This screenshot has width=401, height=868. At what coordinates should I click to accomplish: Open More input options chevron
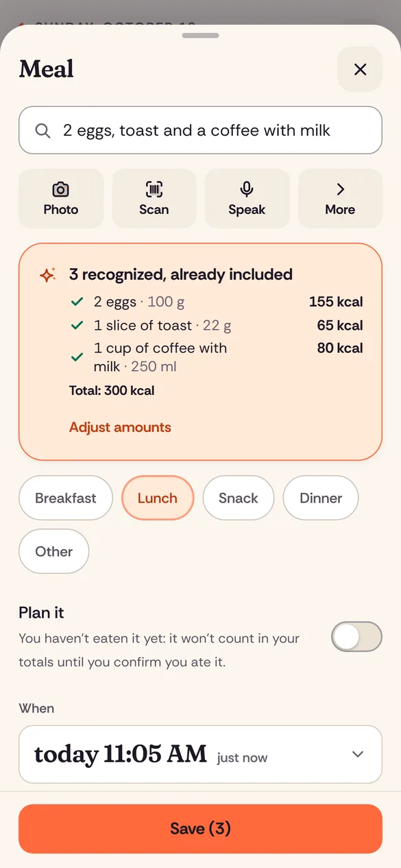pos(340,190)
